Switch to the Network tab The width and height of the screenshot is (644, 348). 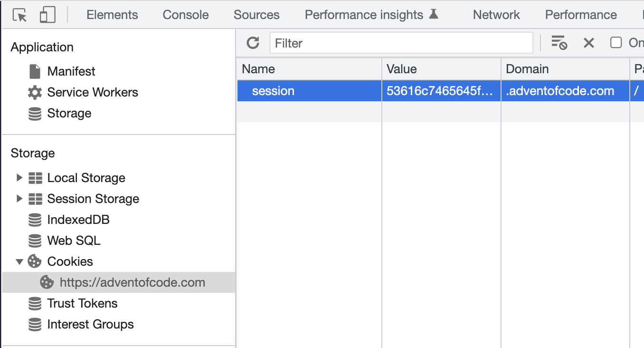click(x=496, y=15)
